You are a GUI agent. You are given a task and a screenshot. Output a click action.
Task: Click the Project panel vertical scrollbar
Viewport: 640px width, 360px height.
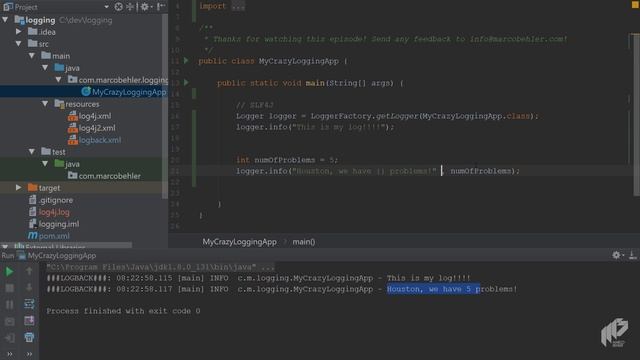coord(165,106)
